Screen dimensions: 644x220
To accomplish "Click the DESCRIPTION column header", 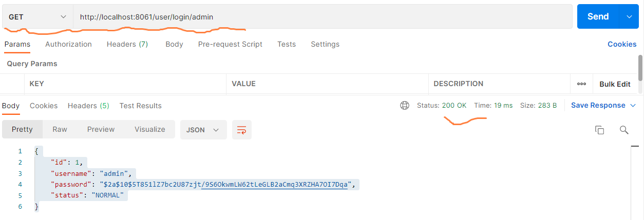I will click(458, 84).
